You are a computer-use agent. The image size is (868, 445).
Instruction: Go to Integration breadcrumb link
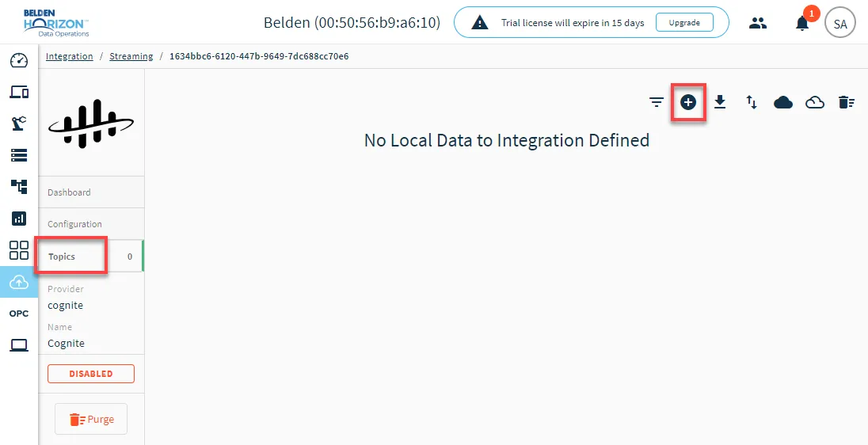[x=69, y=56]
